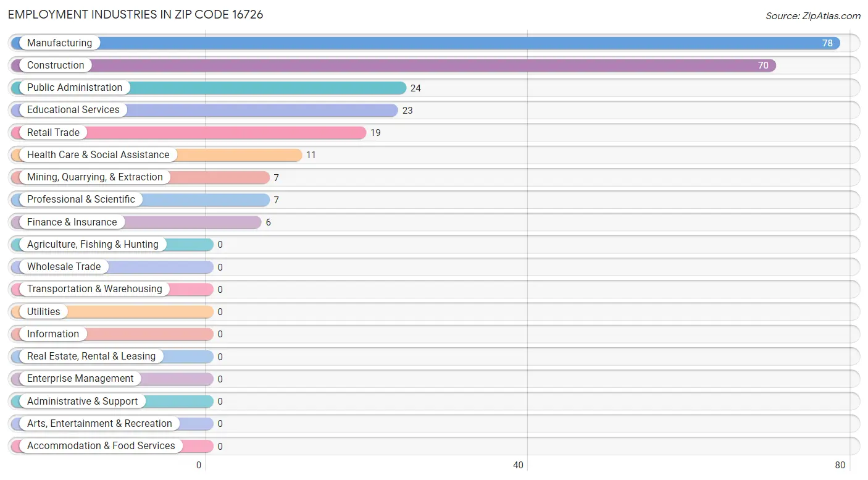Click Real Estate, Rental & Leasing label
The height and width of the screenshot is (480, 868).
click(91, 356)
